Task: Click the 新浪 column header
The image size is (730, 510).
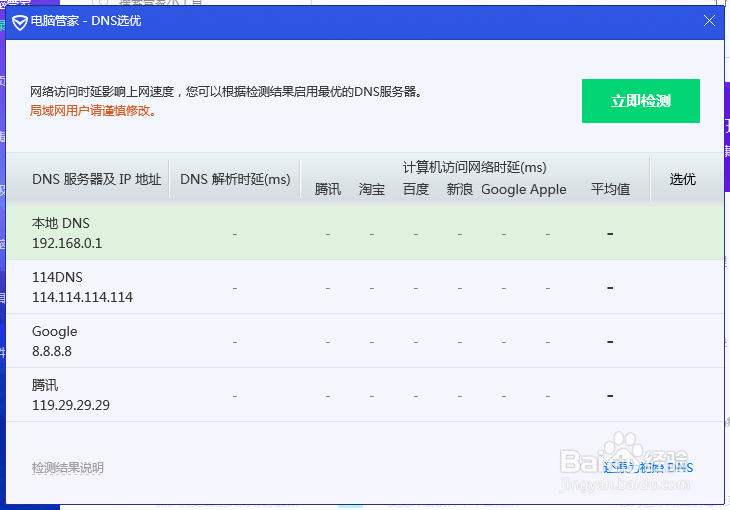Action: coord(460,190)
